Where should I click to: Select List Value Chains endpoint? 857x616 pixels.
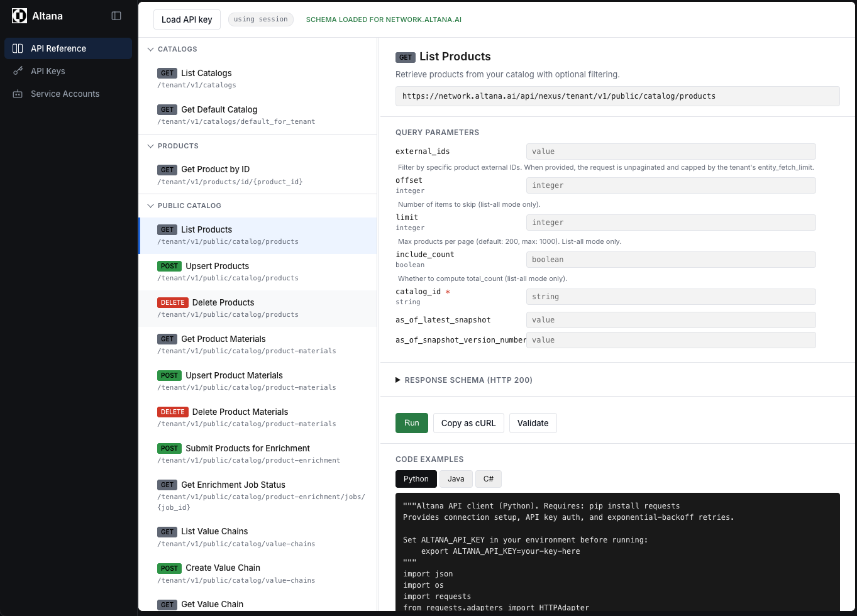click(x=258, y=537)
